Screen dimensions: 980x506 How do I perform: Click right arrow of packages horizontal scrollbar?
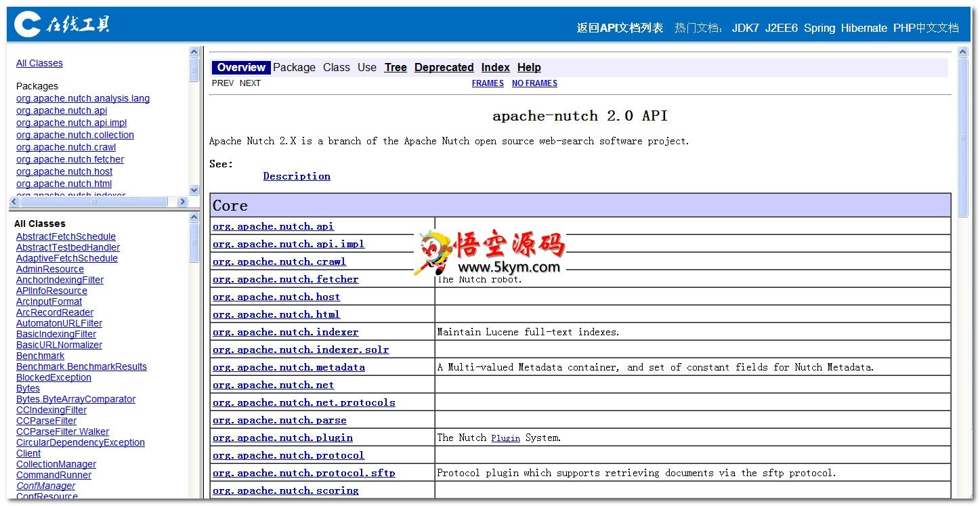(x=182, y=201)
